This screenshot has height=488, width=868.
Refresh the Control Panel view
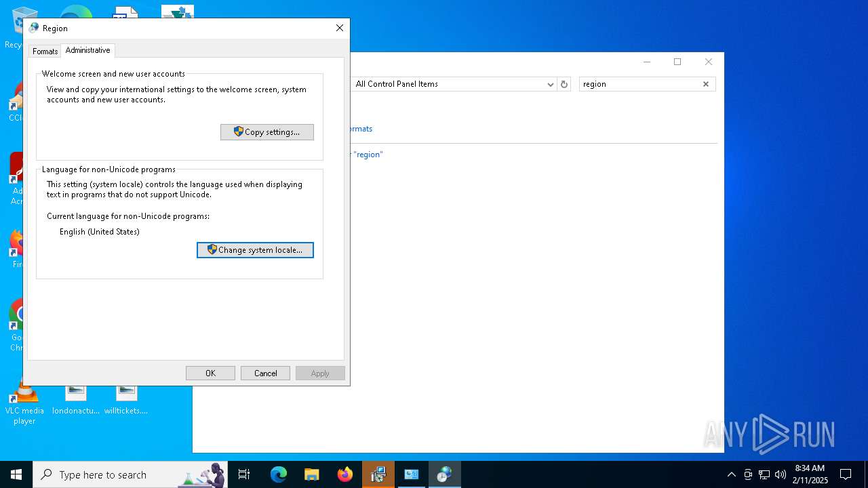pyautogui.click(x=564, y=84)
